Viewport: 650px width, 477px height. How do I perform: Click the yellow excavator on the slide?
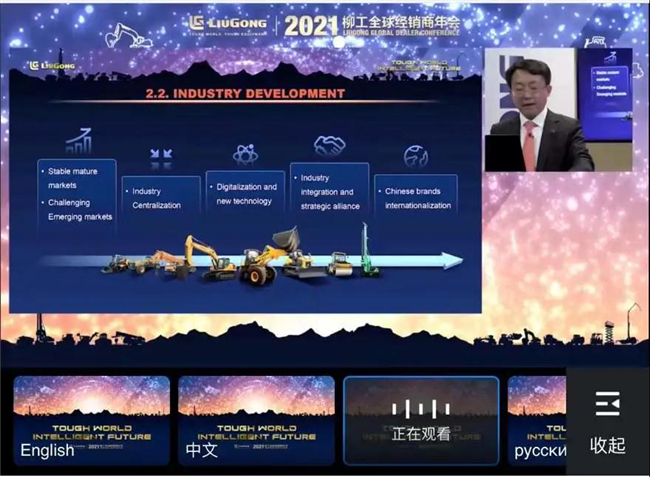click(x=211, y=257)
